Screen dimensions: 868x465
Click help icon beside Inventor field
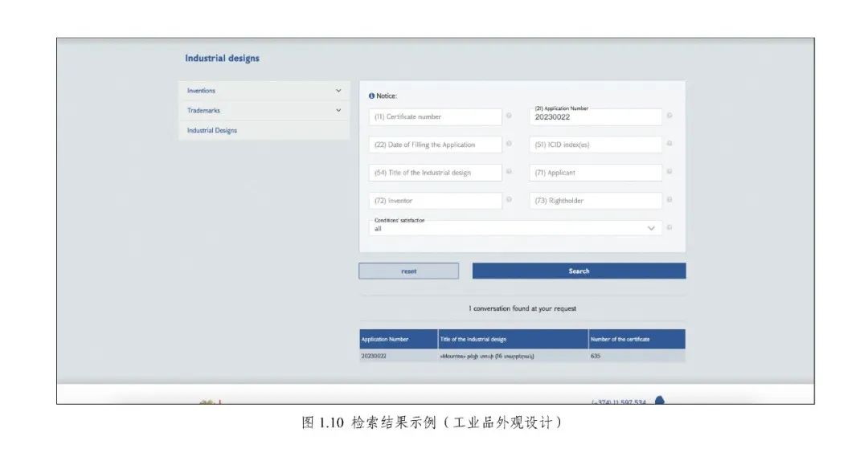click(x=509, y=200)
